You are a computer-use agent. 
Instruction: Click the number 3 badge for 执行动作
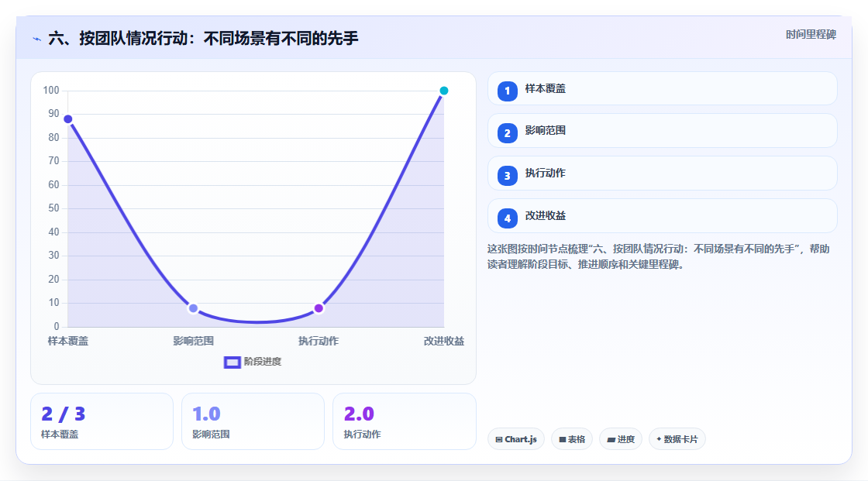point(507,176)
